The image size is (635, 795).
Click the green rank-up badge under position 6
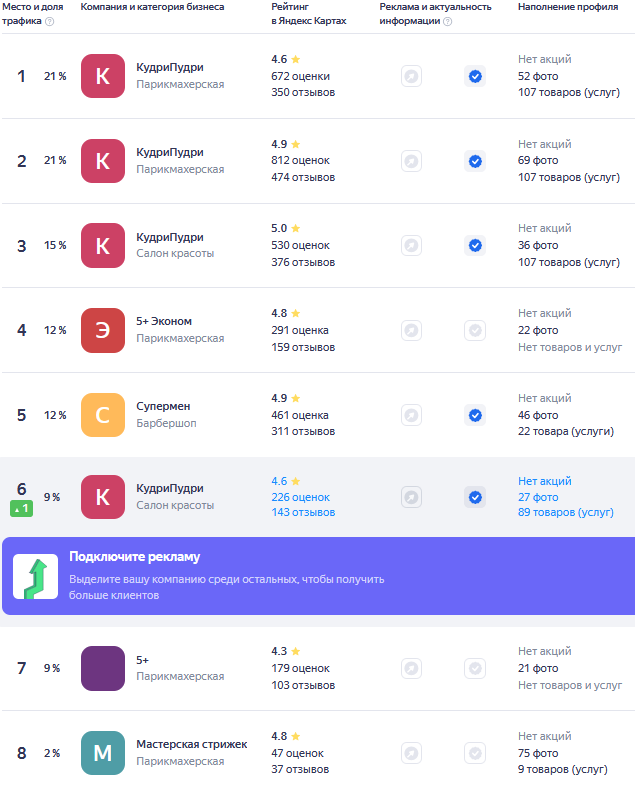pyautogui.click(x=22, y=509)
